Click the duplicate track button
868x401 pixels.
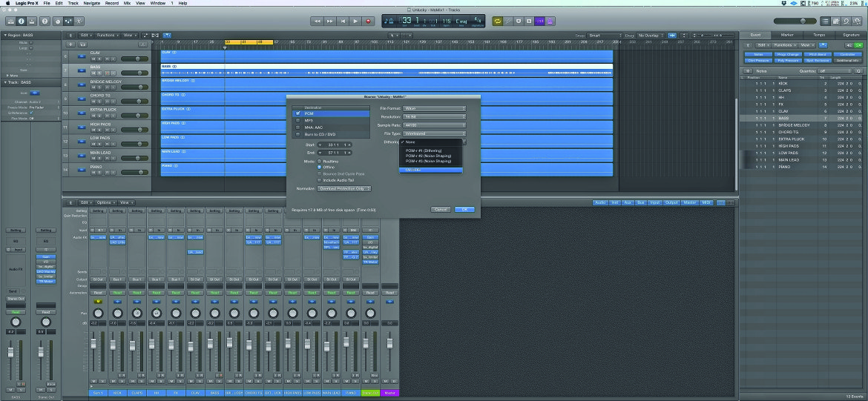(82, 44)
